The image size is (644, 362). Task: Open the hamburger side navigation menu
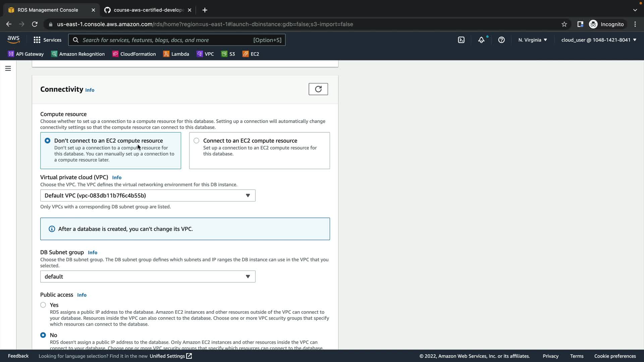coord(8,68)
